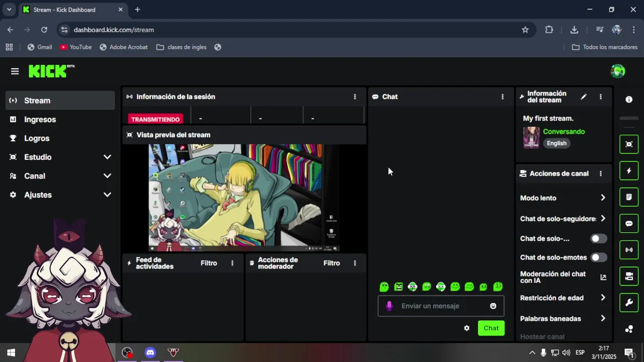Open the Gmail bookmark
Viewport: 644px width, 362px height.
click(x=40, y=47)
